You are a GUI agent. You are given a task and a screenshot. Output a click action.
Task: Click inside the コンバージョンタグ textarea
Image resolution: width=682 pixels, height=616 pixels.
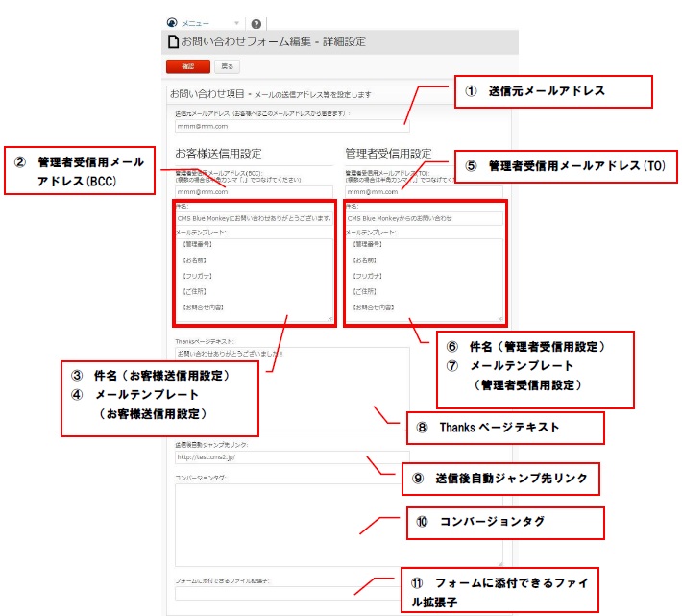[x=339, y=525]
